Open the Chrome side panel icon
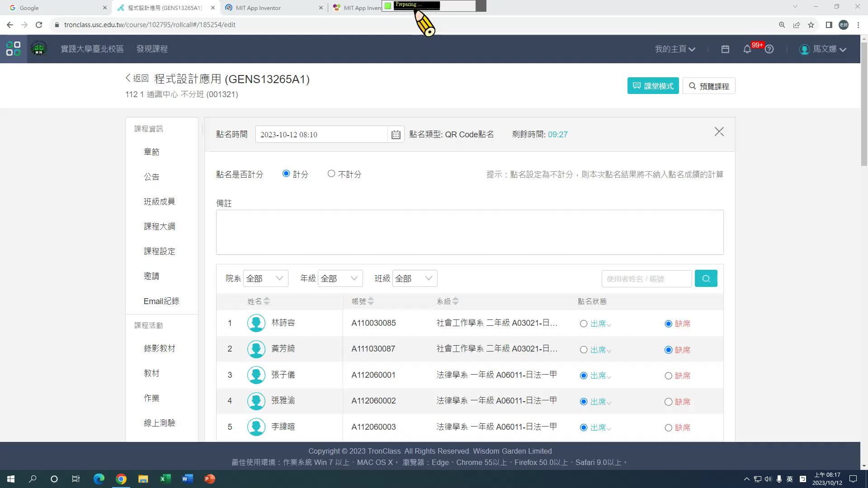The width and height of the screenshot is (868, 488). [829, 25]
